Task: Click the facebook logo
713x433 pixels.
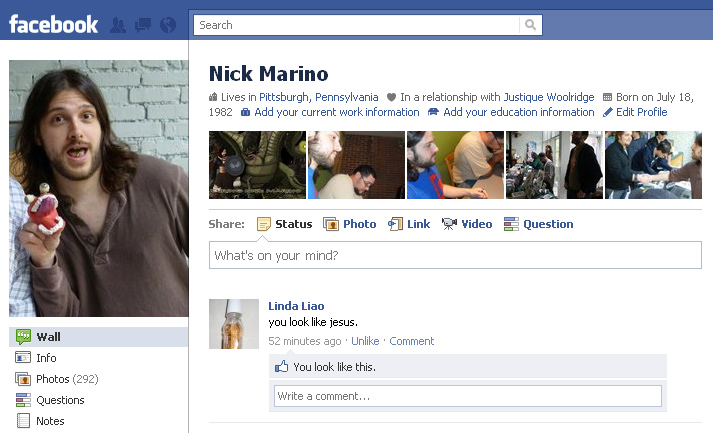Action: coord(53,25)
